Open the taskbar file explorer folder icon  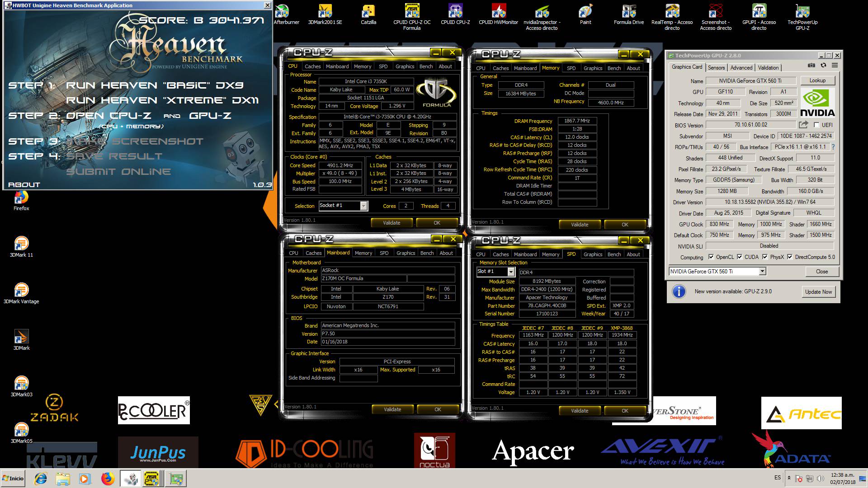click(x=63, y=479)
